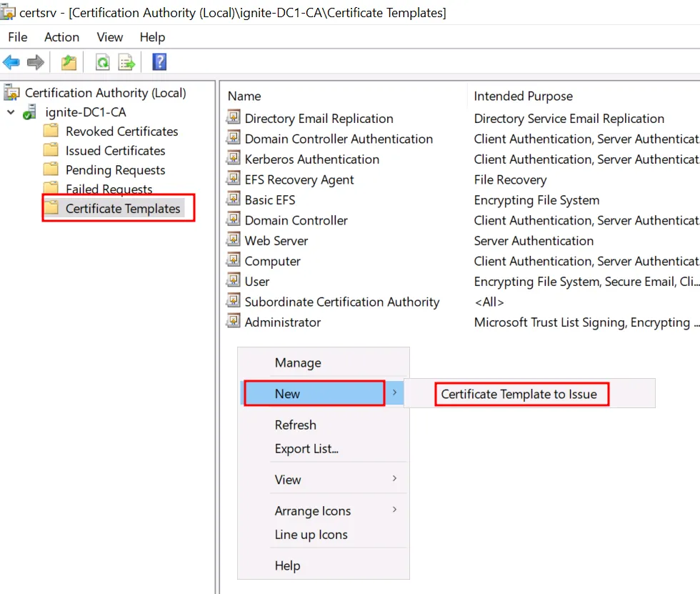Select the Subordinate Certification Authority template

(x=341, y=302)
